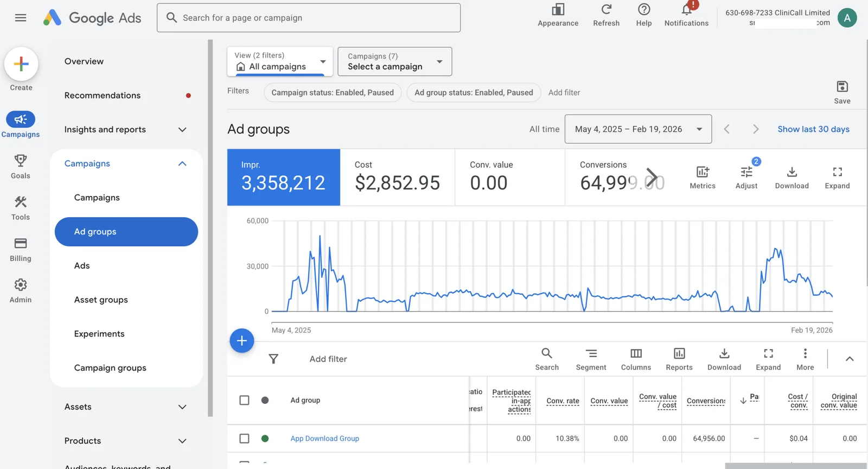Click the chart Adjust icon

pos(746,173)
